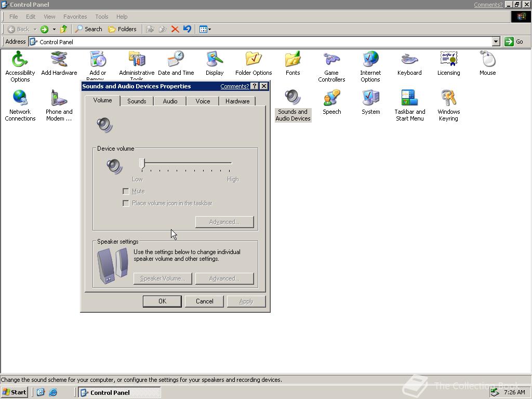Open Phone and Modem icon
This screenshot has height=399, width=532.
(59, 105)
